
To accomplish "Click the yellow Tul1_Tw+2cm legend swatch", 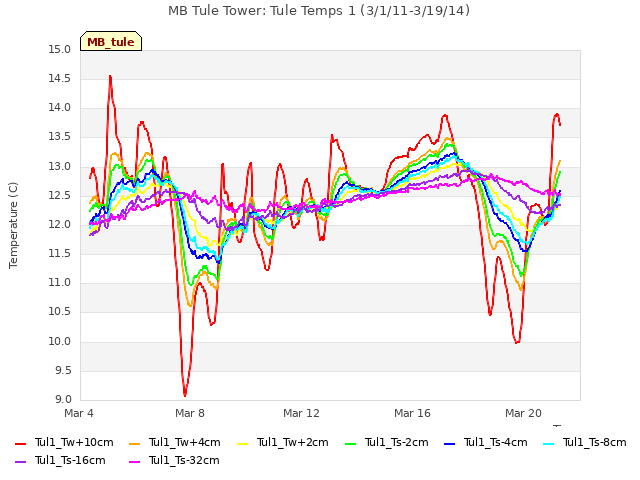I will pyautogui.click(x=242, y=444).
